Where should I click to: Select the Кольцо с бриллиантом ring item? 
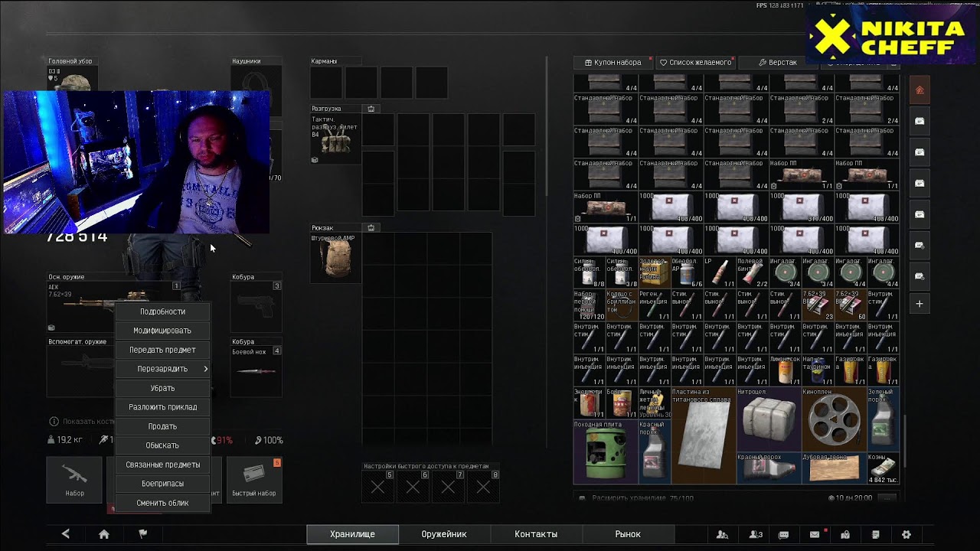[622, 305]
